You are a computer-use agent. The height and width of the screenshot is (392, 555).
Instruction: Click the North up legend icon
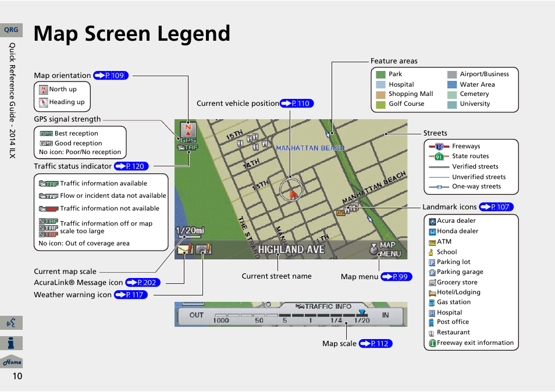[x=43, y=90]
